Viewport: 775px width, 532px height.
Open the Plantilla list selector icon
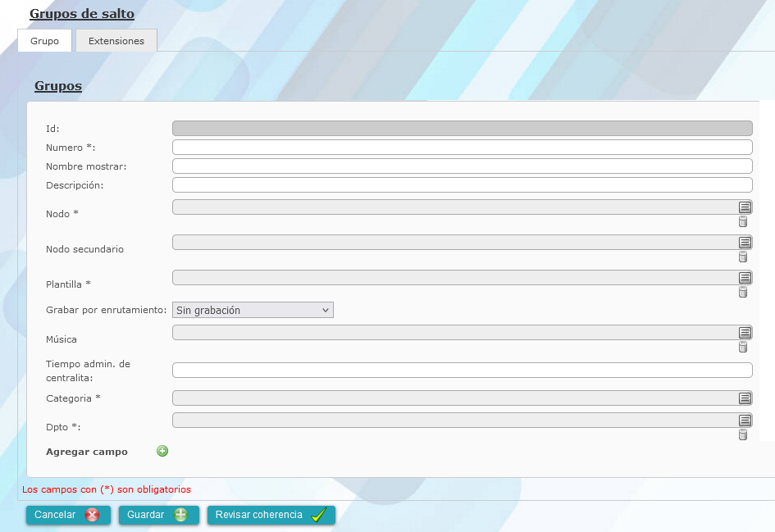click(x=745, y=278)
